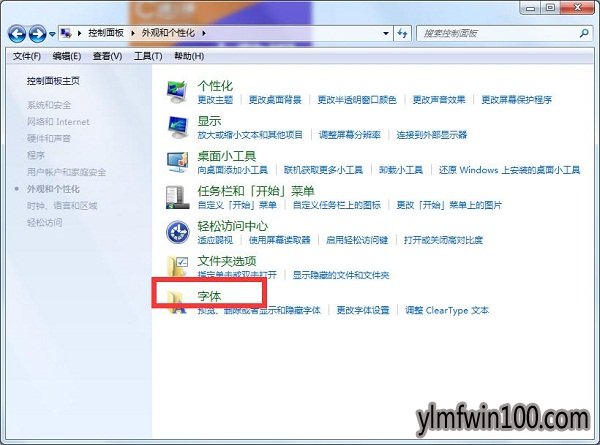This screenshot has height=445, width=600.
Task: Open recent pages dropdown next to Forward button
Action: tap(52, 34)
